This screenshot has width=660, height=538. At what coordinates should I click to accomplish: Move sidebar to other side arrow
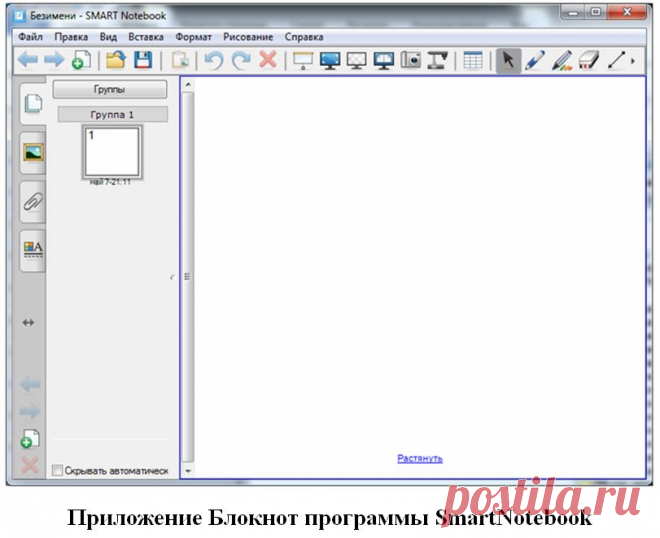pos(28,322)
